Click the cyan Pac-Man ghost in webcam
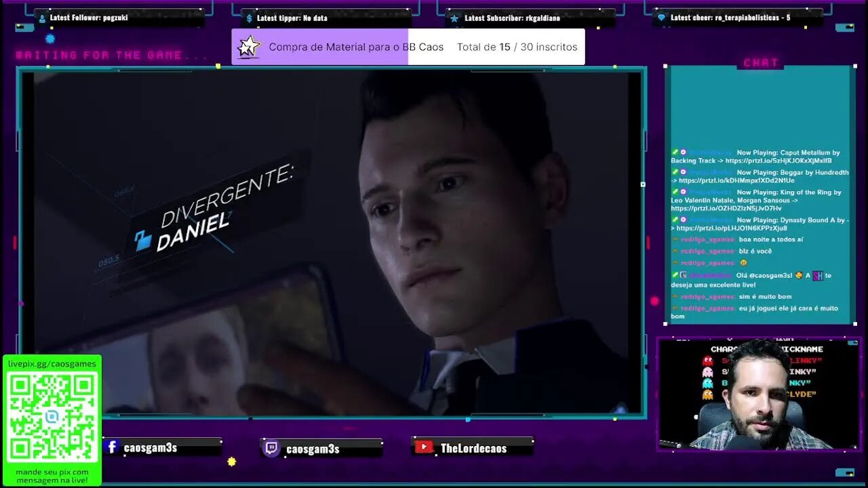The height and width of the screenshot is (488, 868). click(707, 384)
